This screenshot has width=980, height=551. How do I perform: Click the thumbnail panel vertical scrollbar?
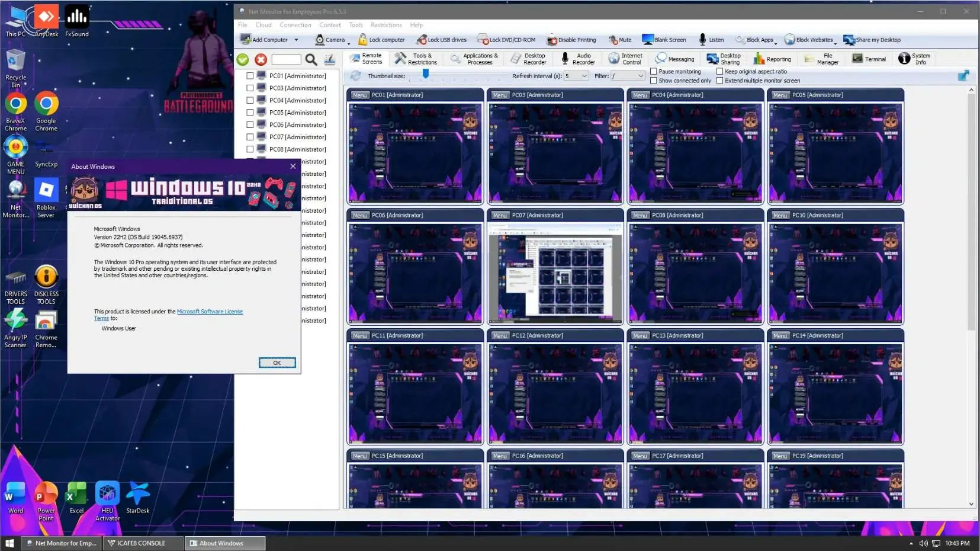point(971,297)
